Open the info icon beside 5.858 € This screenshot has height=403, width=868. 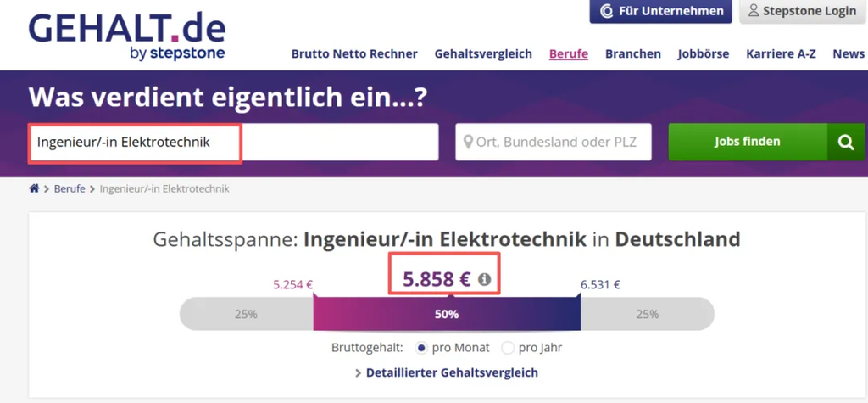(x=484, y=279)
